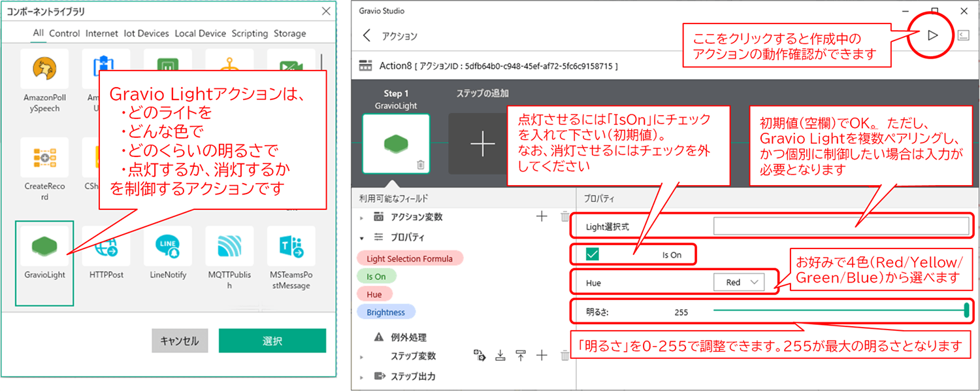The image size is (980, 391).
Task: Click the component library vertical scrollbar
Action: click(x=321, y=62)
